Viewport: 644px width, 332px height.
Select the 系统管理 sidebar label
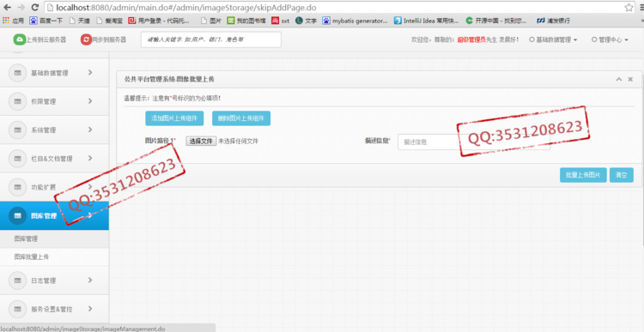point(43,130)
